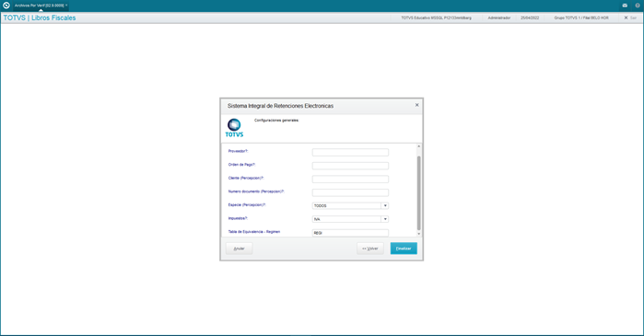The width and height of the screenshot is (644, 336).
Task: Click the TOTVS logo in the dialog
Action: pos(234,128)
